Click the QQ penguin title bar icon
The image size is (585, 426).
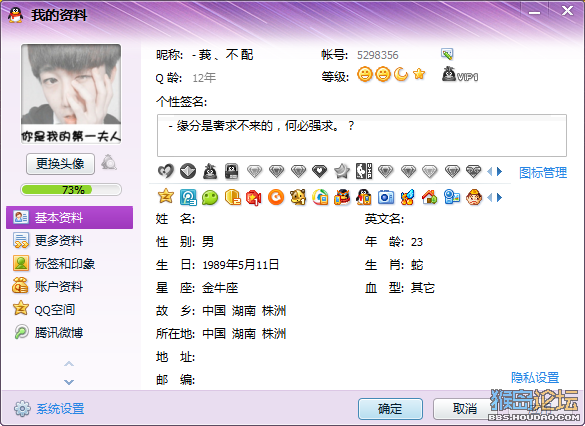click(x=15, y=15)
